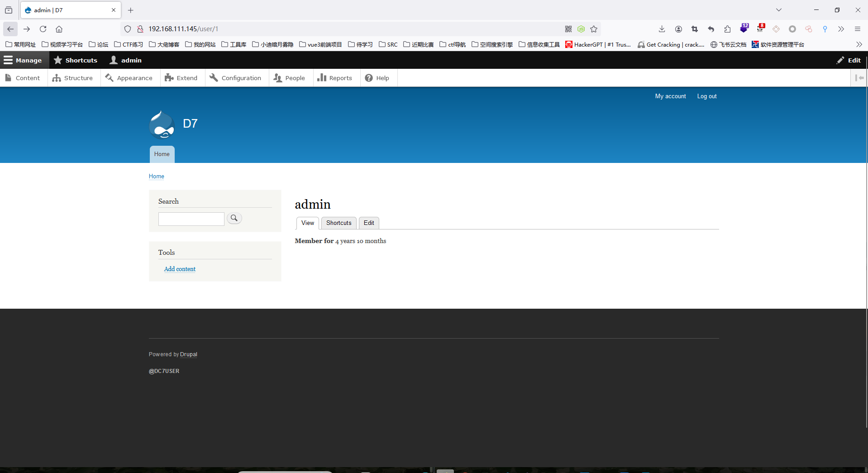The width and height of the screenshot is (868, 473).
Task: Open the Configuration admin menu
Action: pyautogui.click(x=236, y=78)
